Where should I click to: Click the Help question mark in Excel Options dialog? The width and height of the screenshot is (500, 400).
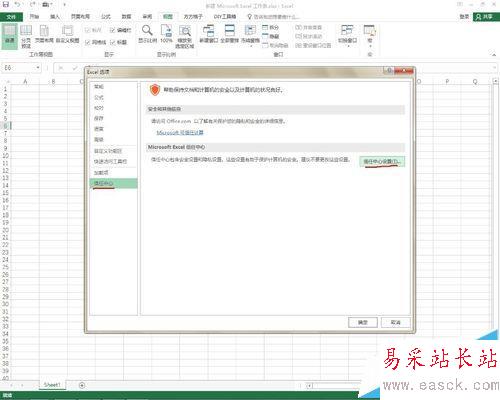[x=389, y=70]
